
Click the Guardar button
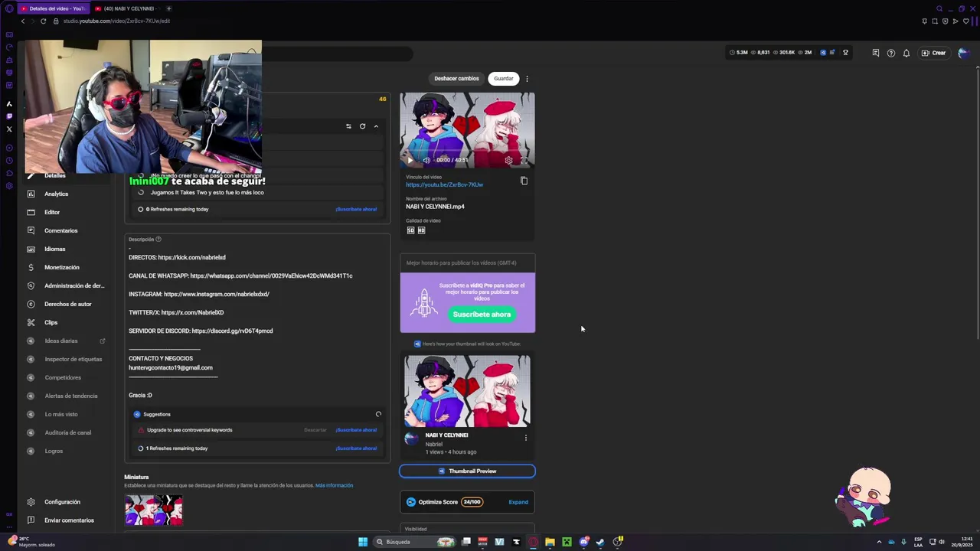(504, 78)
